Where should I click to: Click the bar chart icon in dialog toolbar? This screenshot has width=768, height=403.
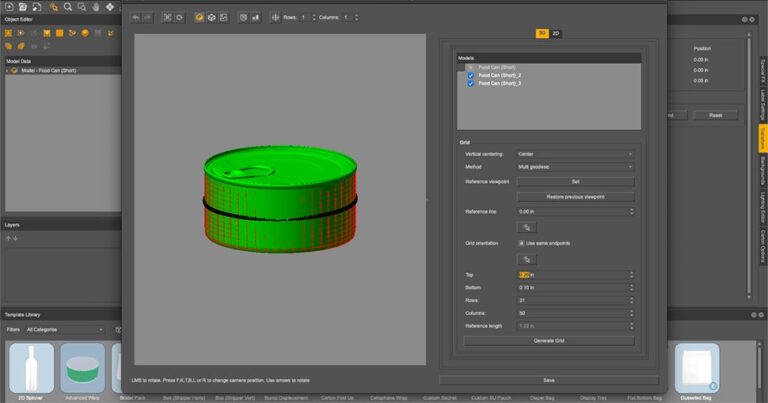[255, 17]
